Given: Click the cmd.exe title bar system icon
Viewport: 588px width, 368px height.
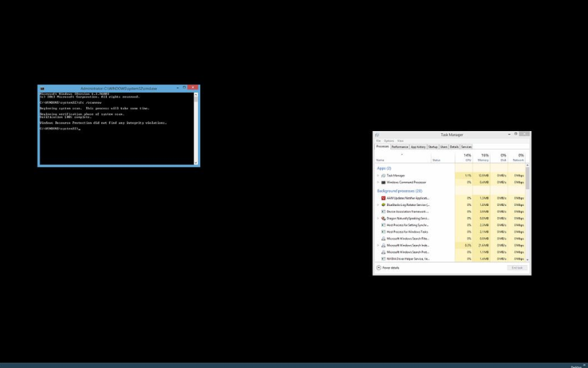Looking at the screenshot, I should click(x=42, y=88).
